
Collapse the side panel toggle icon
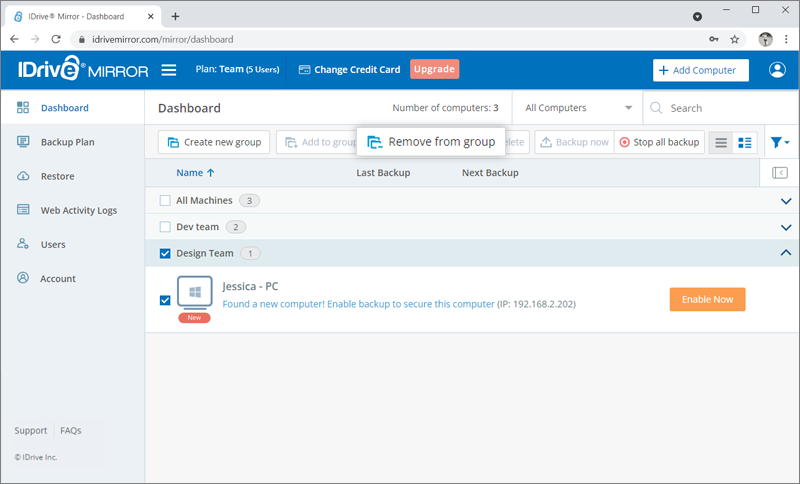pos(780,173)
